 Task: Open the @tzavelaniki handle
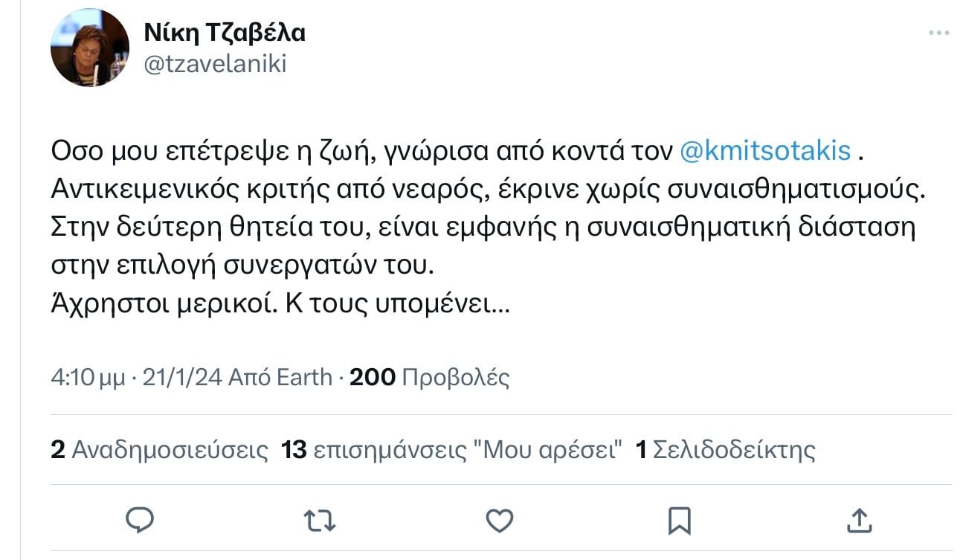(x=214, y=65)
